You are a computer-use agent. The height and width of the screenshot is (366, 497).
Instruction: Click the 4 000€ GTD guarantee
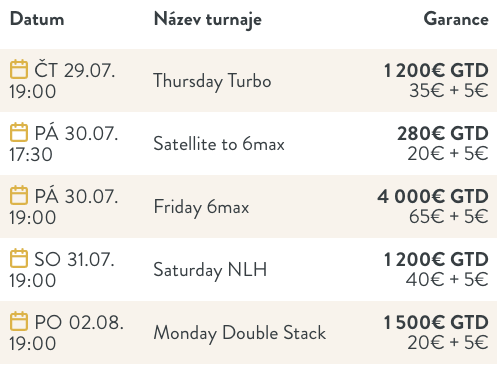[x=433, y=196]
